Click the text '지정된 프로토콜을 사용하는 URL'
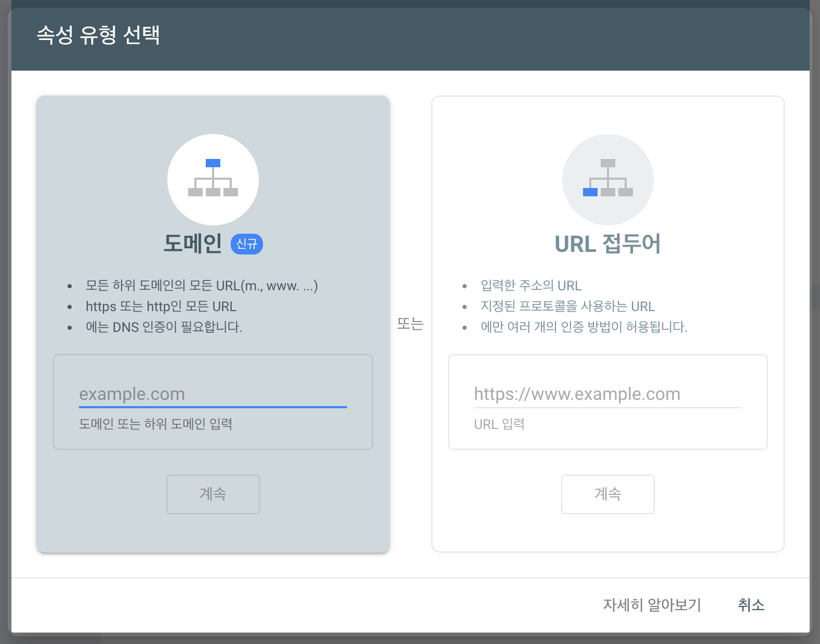Viewport: 820px width, 644px height. coord(568,306)
